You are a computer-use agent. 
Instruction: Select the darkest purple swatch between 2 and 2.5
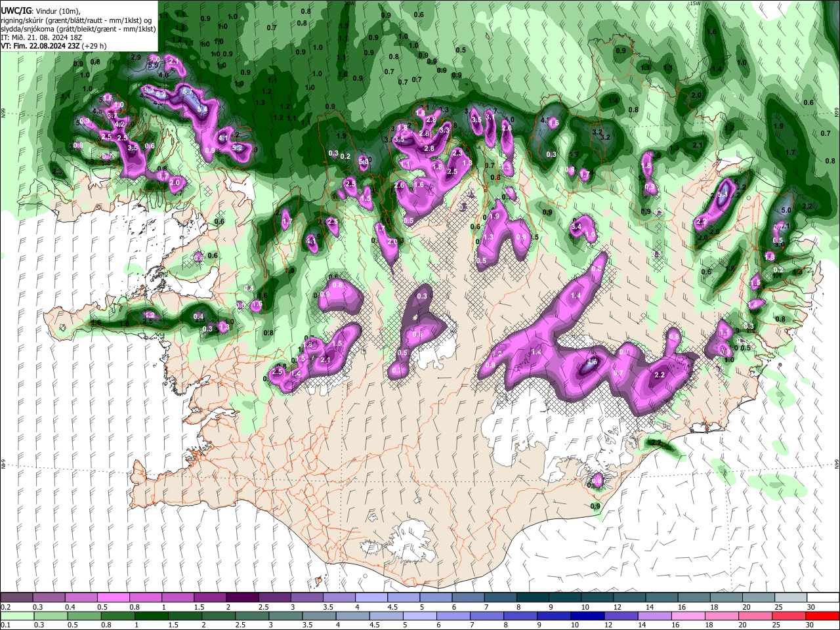coord(242,598)
